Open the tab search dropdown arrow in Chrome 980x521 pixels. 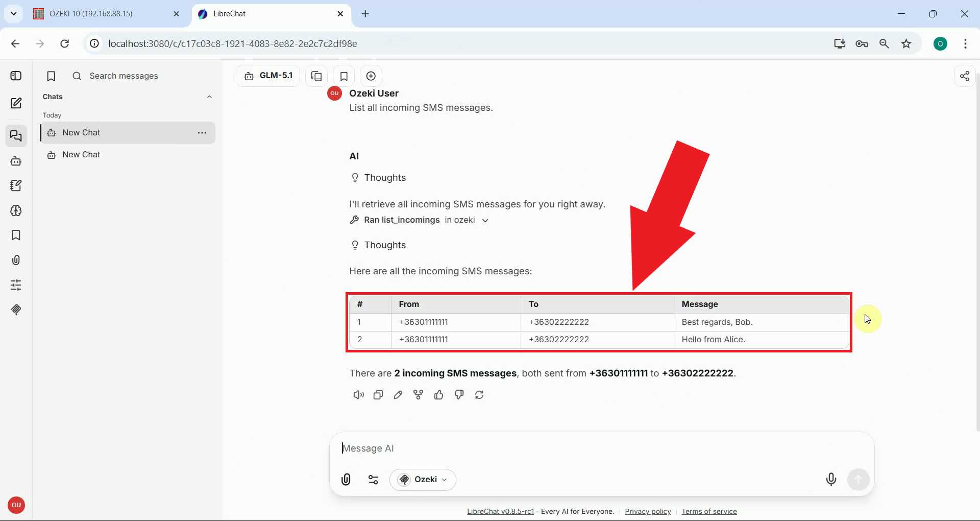point(14,14)
